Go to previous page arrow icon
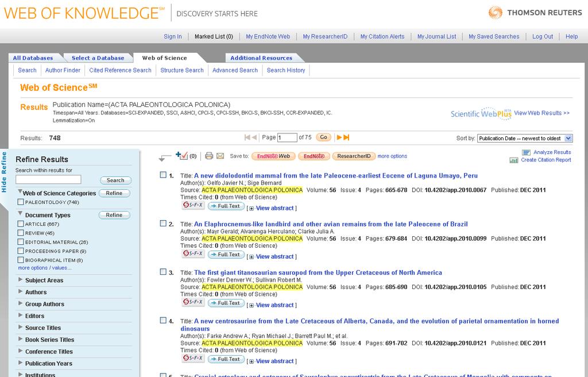 point(254,137)
